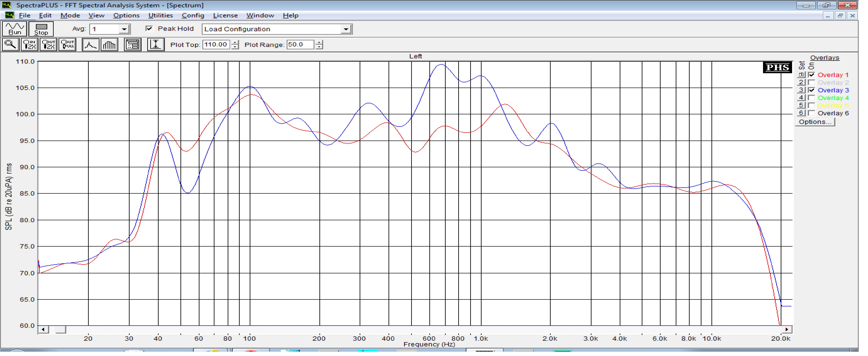Viewport: 868px width, 356px height.
Task: Increase Plot Top with up arrow
Action: 235,42
